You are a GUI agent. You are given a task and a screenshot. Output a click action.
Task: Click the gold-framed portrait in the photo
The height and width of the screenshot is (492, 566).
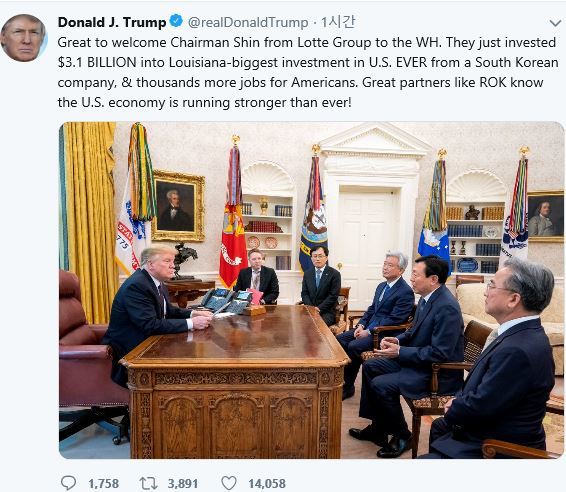(x=178, y=206)
